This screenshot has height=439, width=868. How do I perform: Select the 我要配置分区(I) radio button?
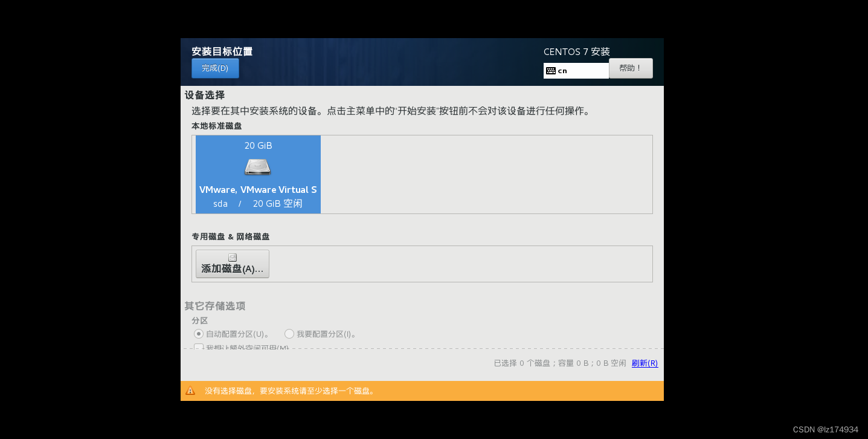289,334
